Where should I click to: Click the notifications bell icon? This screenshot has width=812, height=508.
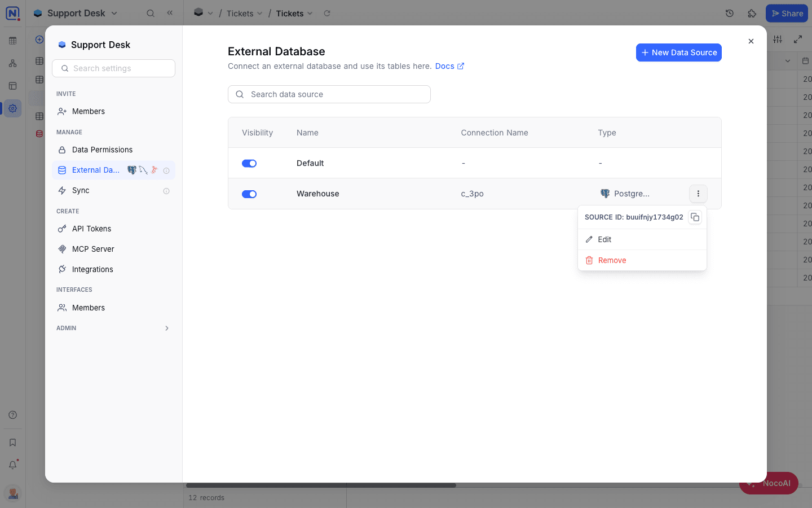pos(12,465)
